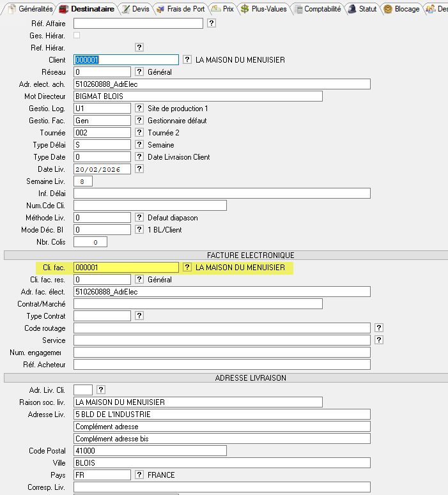Open the Cli. fac. res. lookup button
Screen dimensions: 448x495
click(139, 279)
